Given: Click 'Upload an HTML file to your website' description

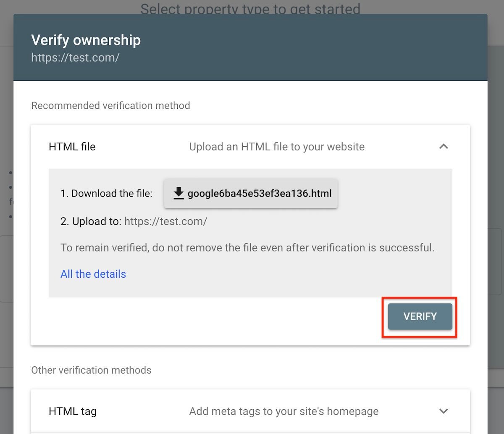Looking at the screenshot, I should (277, 147).
